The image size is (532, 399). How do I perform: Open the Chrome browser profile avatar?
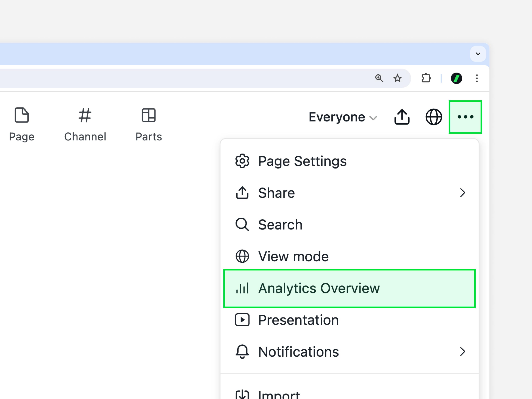(x=457, y=78)
